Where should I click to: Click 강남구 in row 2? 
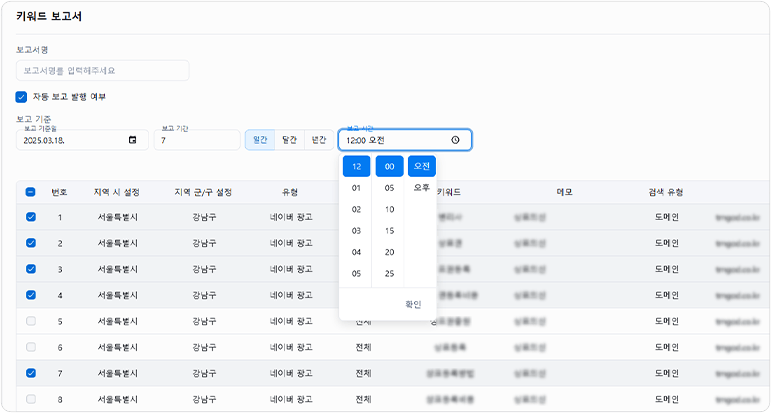coord(204,243)
